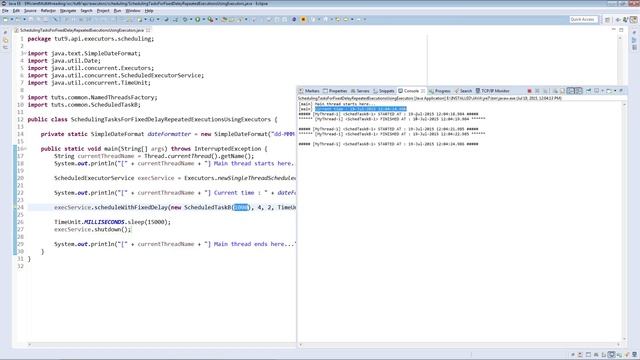Open the Window menu

coord(133,11)
